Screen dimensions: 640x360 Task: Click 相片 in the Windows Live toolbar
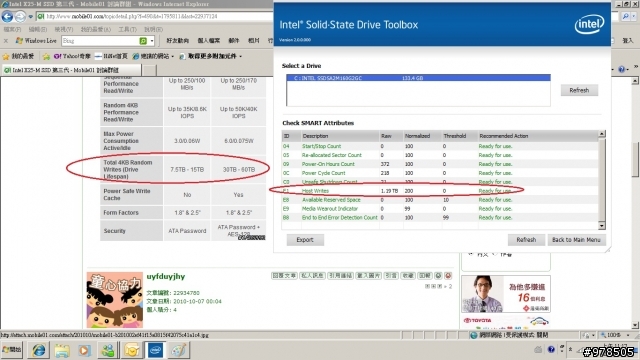coord(253,40)
